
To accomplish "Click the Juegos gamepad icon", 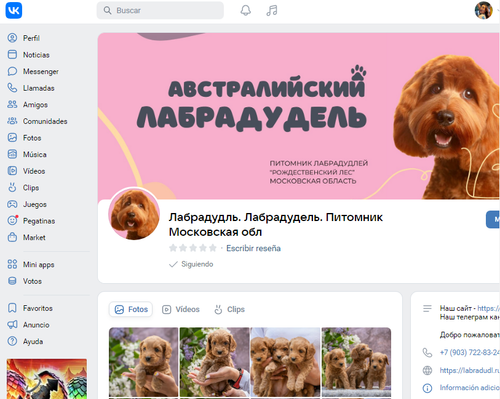I will [12, 204].
